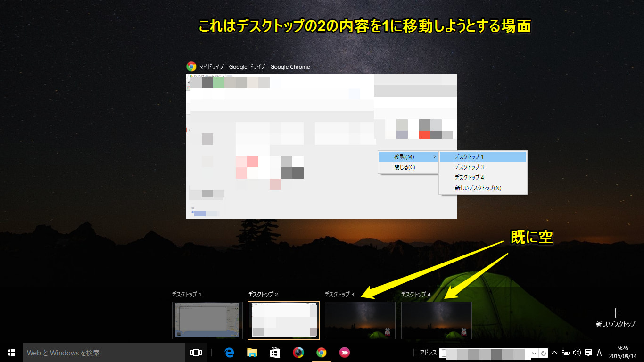Toggle the IME input mode 'A' indicator
This screenshot has height=362, width=644.
(x=599, y=353)
